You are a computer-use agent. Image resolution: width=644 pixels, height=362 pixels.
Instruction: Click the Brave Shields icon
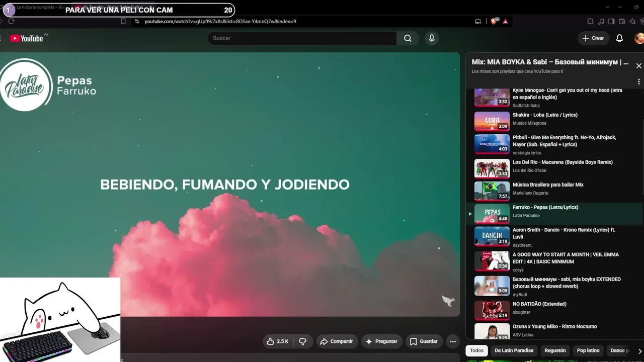[x=494, y=21]
